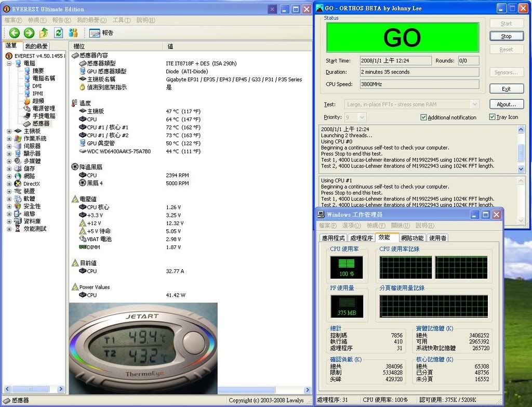This screenshot has width=532, height=407.
Task: Click the users icon in EVEREST toolbar
Action: 73,33
